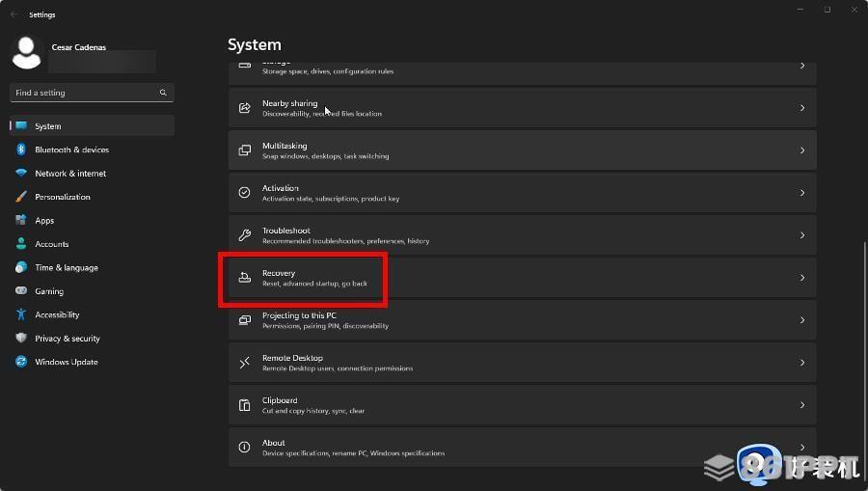
Task: Click the Projecting to this PC icon
Action: 245,320
